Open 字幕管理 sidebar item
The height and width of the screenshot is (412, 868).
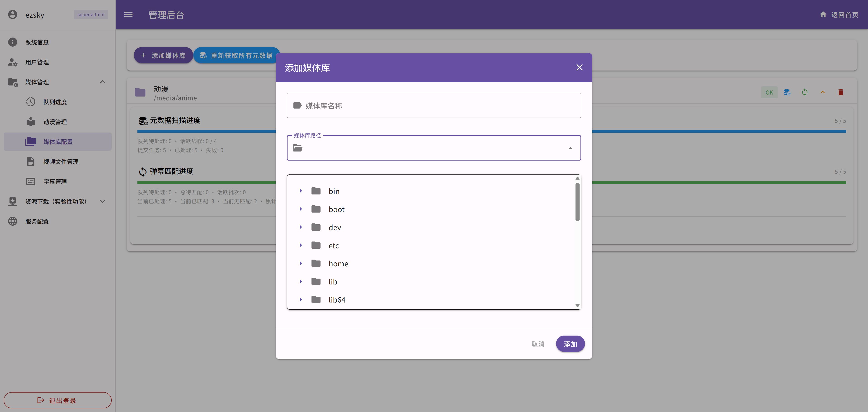click(x=55, y=181)
